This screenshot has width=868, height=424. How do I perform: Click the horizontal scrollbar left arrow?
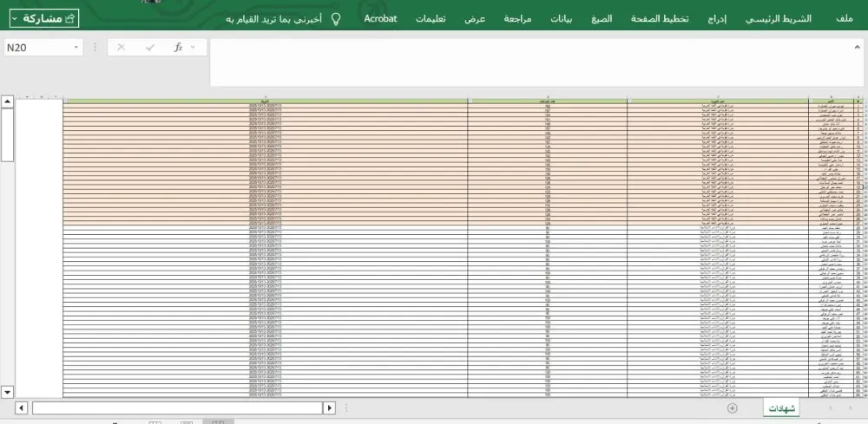[x=22, y=408]
